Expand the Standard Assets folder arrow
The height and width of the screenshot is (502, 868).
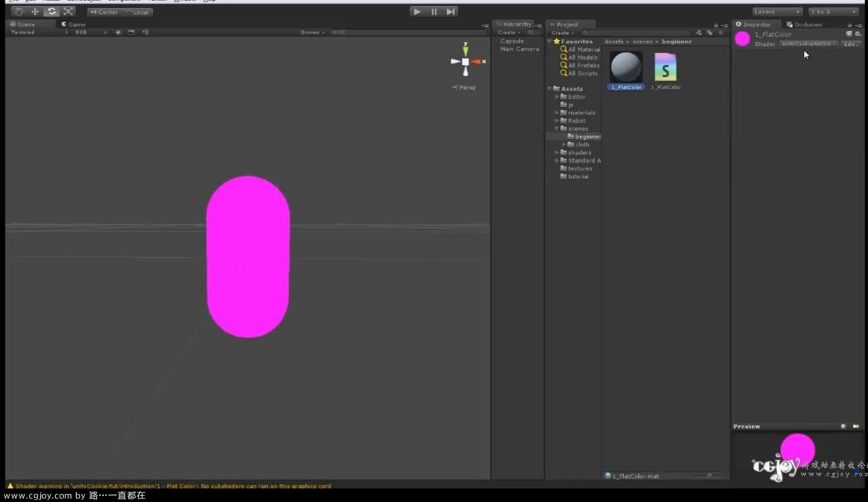pos(557,161)
